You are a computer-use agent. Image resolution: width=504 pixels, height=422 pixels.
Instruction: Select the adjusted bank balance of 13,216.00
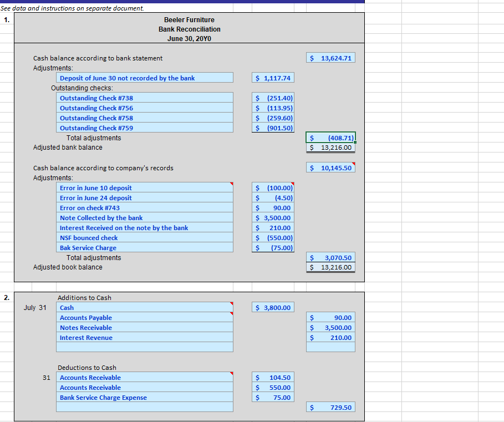(x=330, y=148)
